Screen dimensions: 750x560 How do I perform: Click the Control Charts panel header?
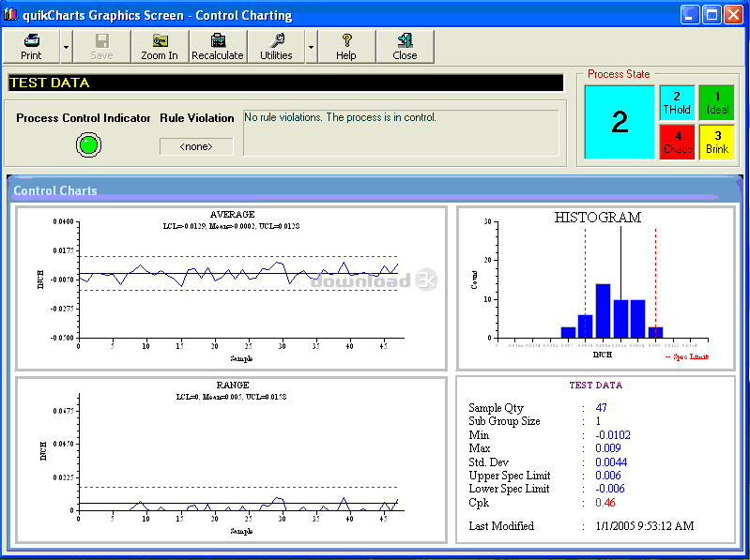click(x=375, y=190)
